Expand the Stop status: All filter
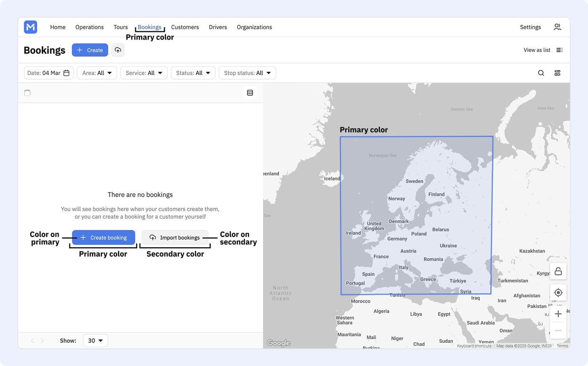The height and width of the screenshot is (366, 588). click(247, 73)
